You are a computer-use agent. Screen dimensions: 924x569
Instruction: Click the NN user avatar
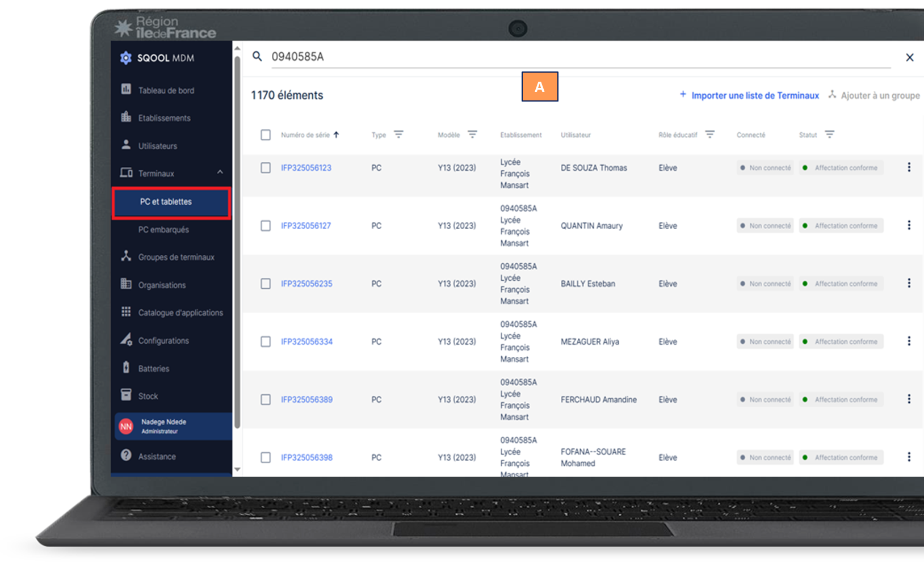click(126, 426)
